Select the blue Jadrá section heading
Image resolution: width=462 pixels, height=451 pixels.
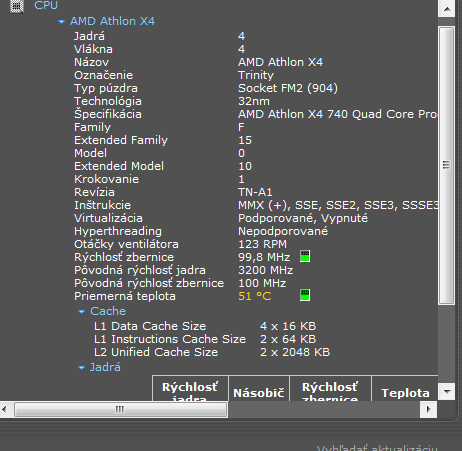pos(105,367)
